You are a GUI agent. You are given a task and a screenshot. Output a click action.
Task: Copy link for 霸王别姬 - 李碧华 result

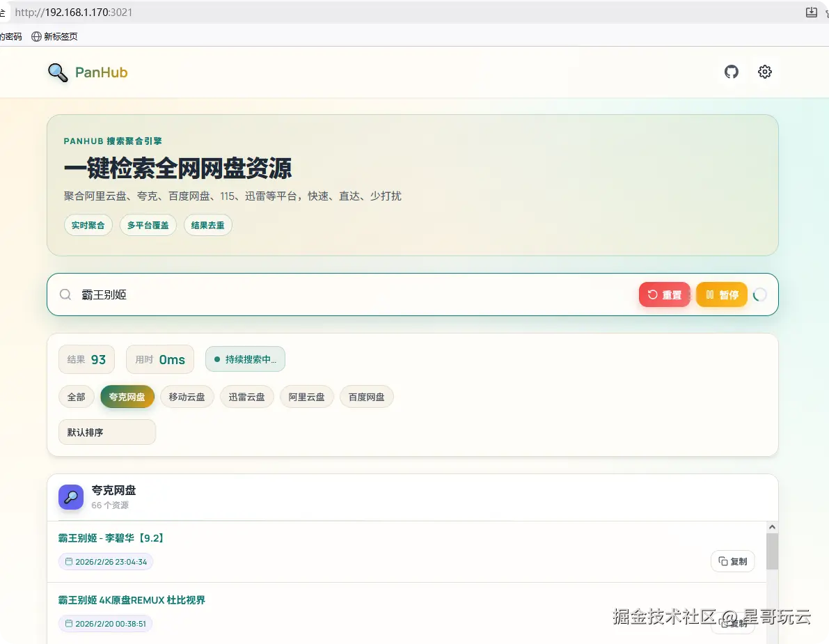(x=733, y=562)
